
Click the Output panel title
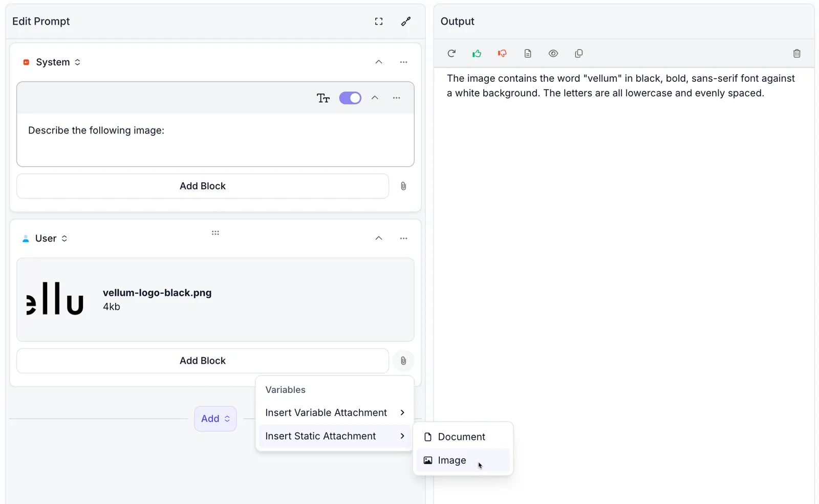pos(458,21)
